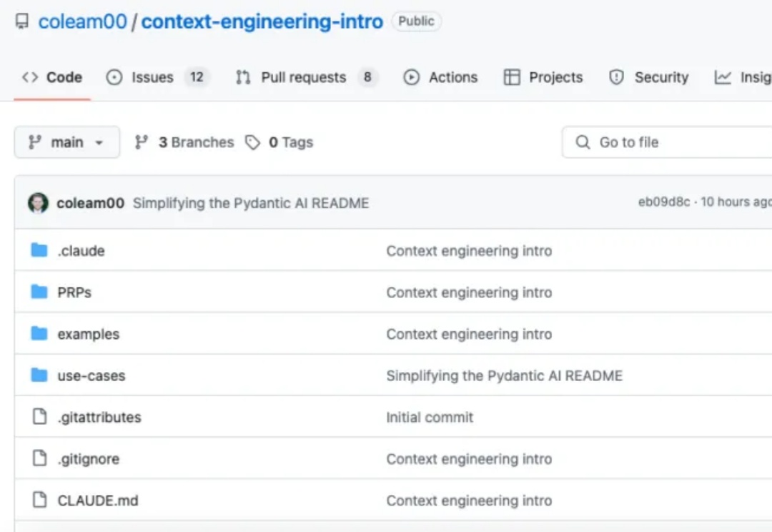This screenshot has width=772, height=532.
Task: Open latest commit message Simplifying the Pydantic AI README
Action: (251, 203)
